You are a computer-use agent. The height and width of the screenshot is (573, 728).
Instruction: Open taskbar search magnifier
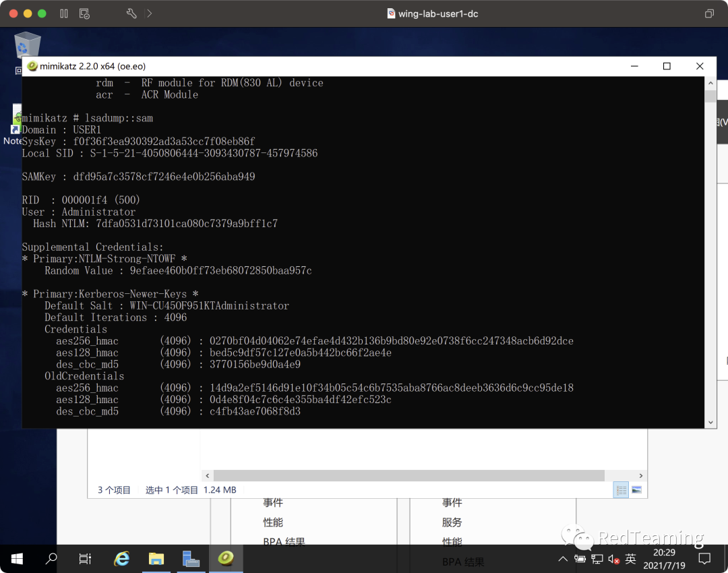[x=51, y=559]
